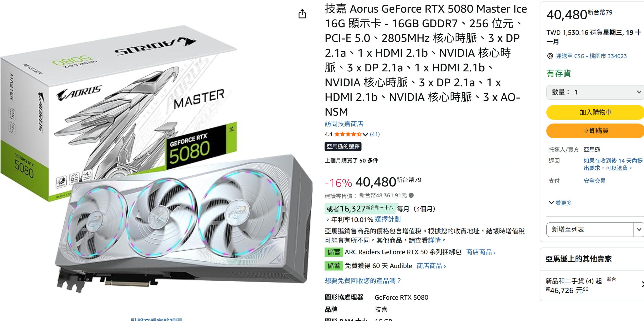
Task: Open the 新增至列表 dropdown arrow
Action: (x=639, y=229)
